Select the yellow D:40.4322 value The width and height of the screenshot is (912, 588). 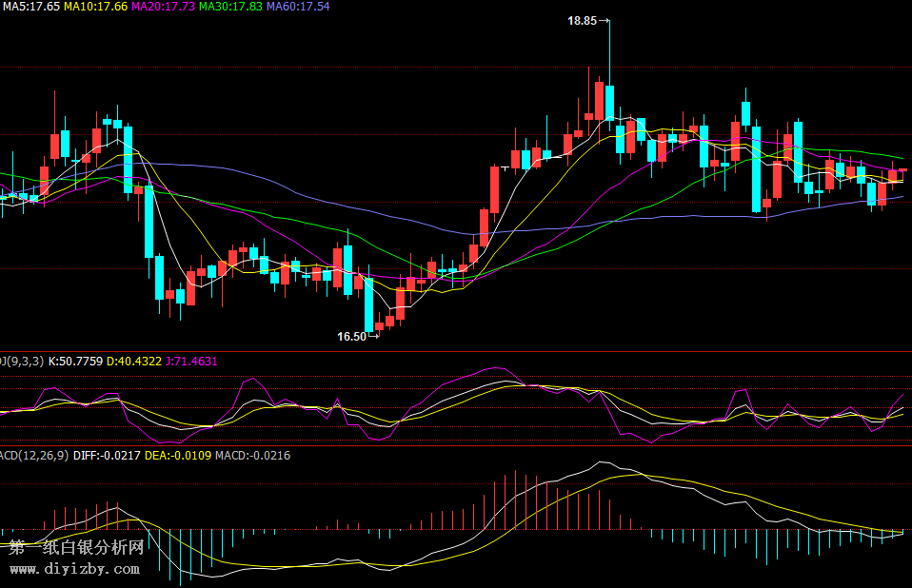pyautogui.click(x=134, y=362)
